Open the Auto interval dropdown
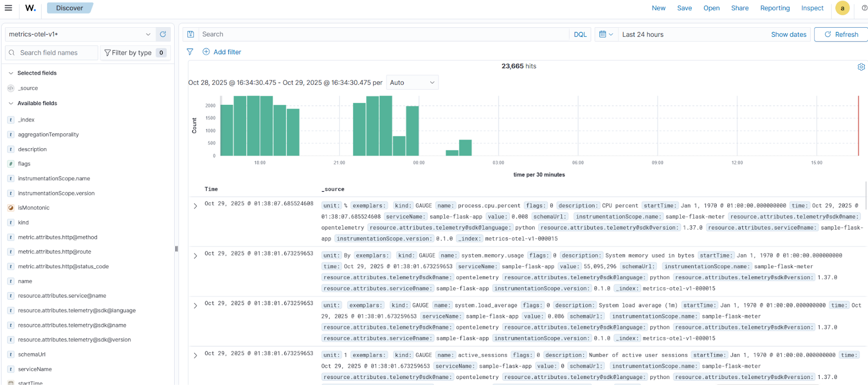 pos(412,83)
